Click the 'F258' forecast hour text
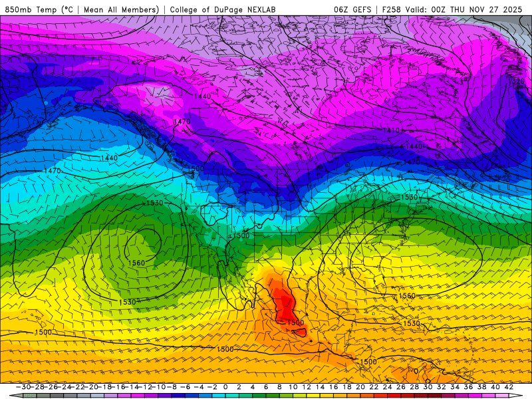 (391, 9)
